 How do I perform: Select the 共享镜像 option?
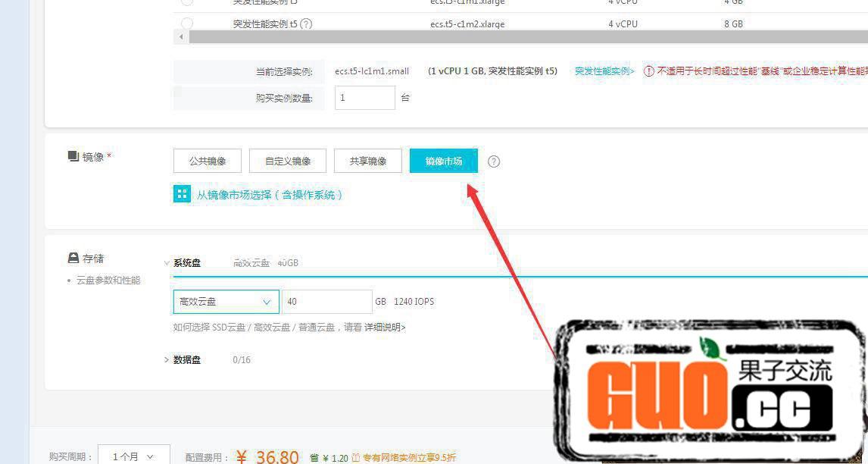367,161
